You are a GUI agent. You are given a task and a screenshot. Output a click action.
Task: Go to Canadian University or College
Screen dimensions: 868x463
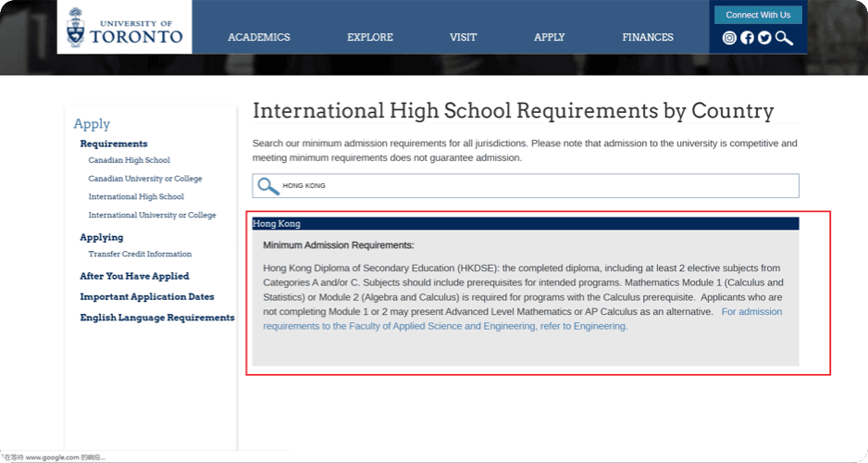click(x=145, y=179)
